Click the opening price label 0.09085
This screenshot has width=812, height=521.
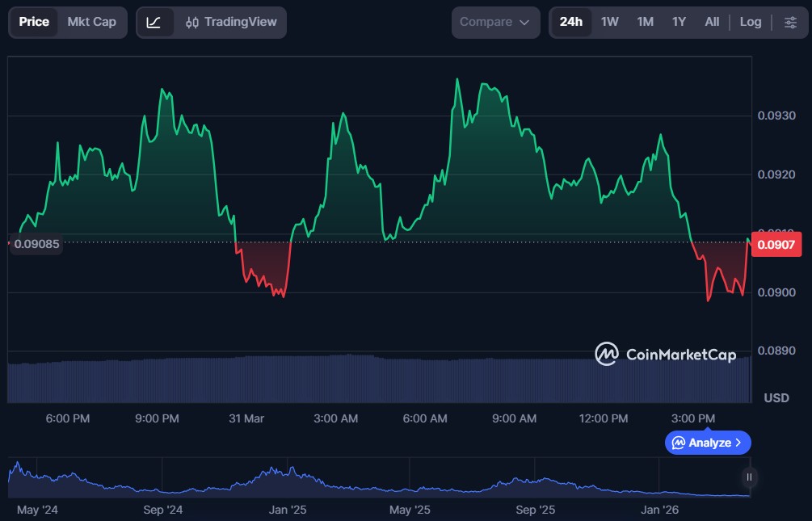click(37, 243)
